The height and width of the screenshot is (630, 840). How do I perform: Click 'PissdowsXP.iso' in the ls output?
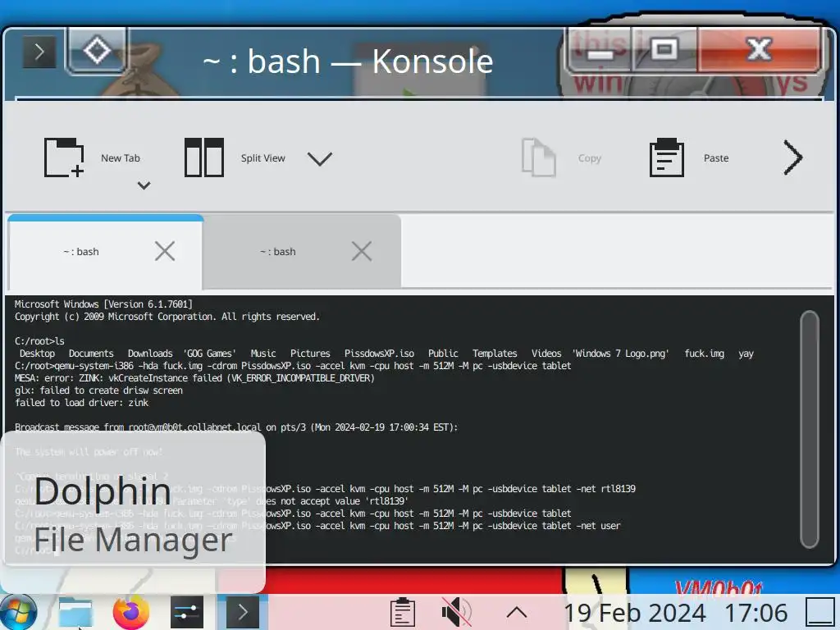[379, 354]
